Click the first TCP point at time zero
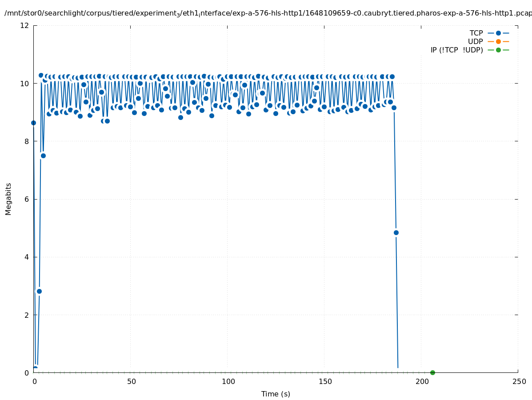532x400 pixels. [33, 123]
